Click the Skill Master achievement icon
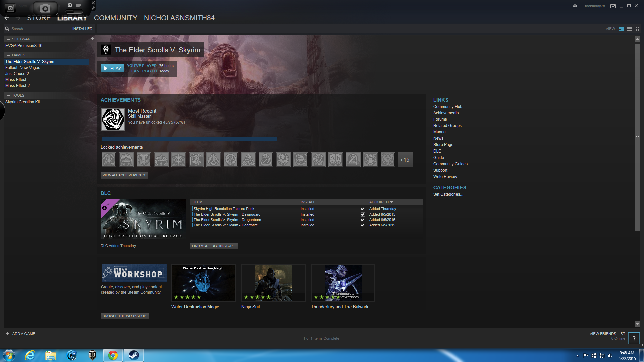The image size is (644, 362). point(113,119)
